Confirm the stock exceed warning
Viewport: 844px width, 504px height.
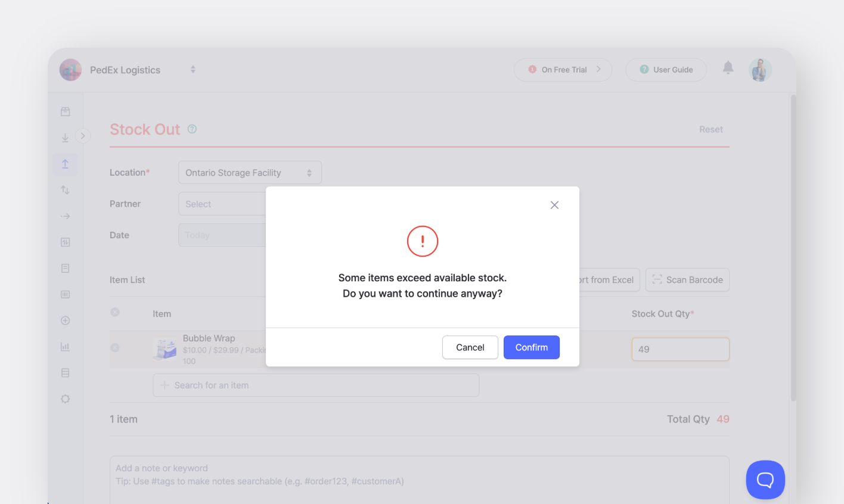coord(531,347)
